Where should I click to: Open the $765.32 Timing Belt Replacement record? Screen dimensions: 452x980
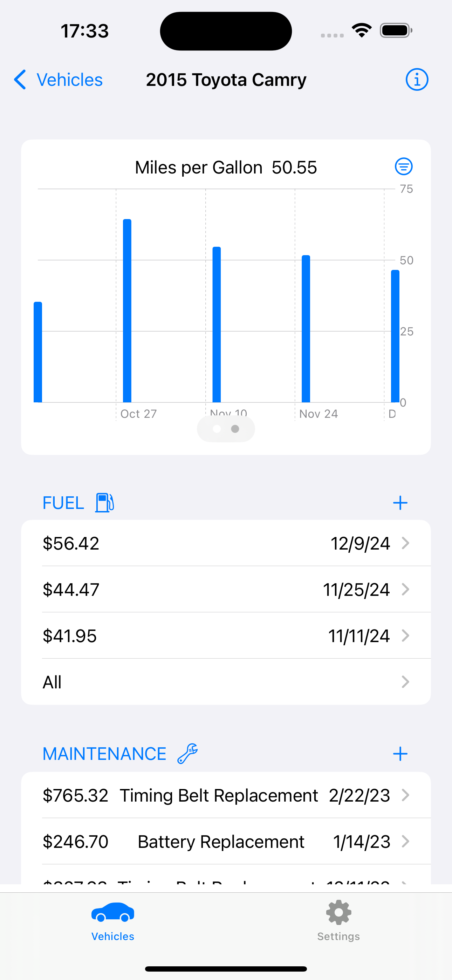click(226, 795)
